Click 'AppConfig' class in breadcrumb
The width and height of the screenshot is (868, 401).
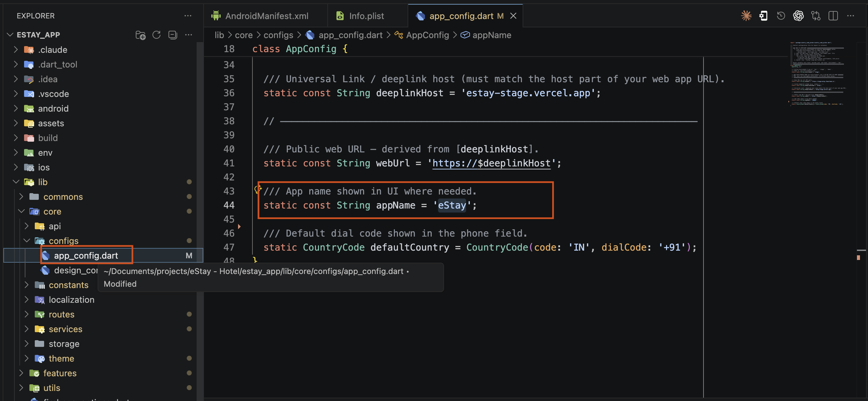click(x=428, y=35)
